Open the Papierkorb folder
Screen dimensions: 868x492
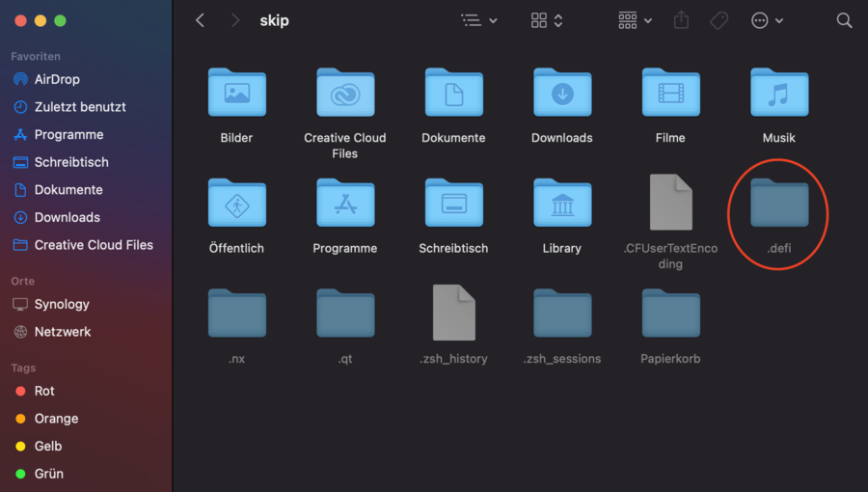(x=670, y=314)
